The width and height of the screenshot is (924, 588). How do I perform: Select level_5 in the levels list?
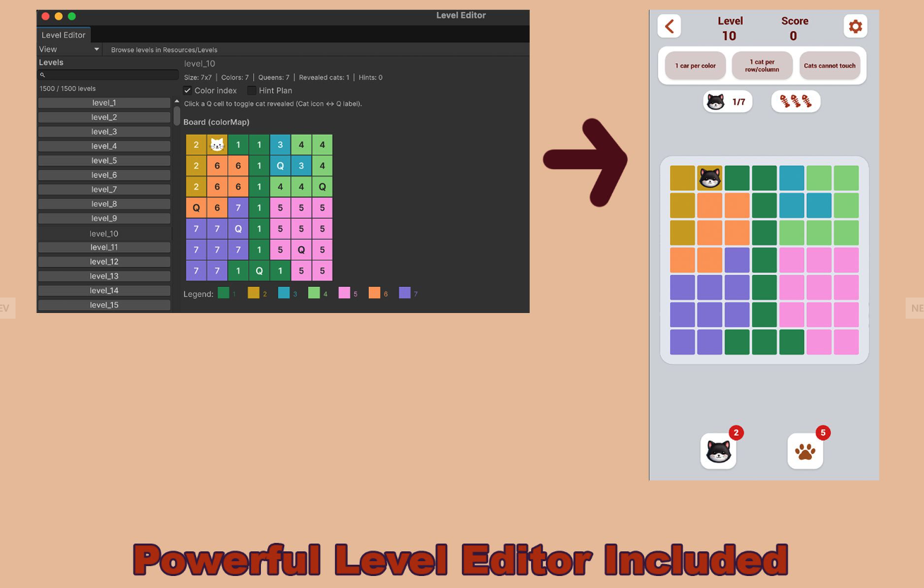[104, 161]
